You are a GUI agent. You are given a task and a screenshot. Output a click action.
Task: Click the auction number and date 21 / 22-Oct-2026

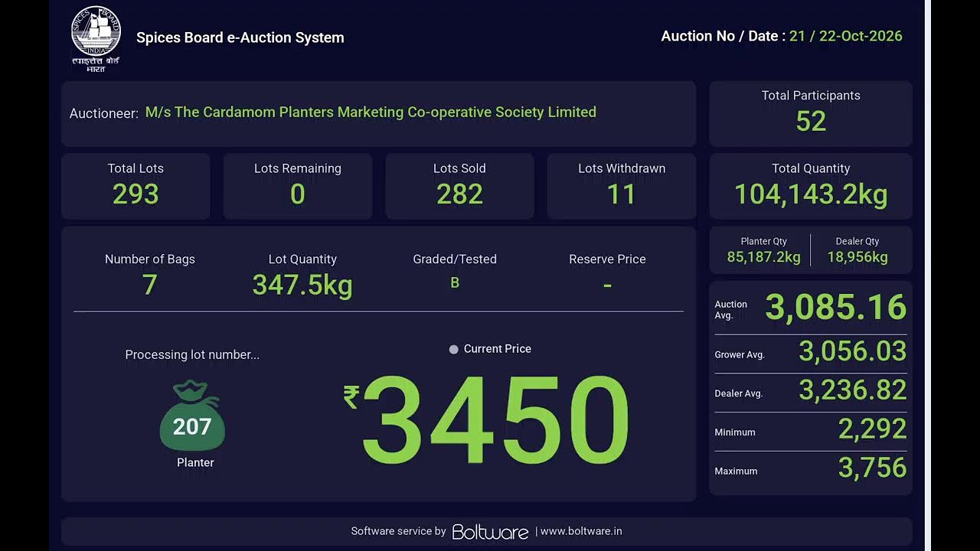coord(846,36)
